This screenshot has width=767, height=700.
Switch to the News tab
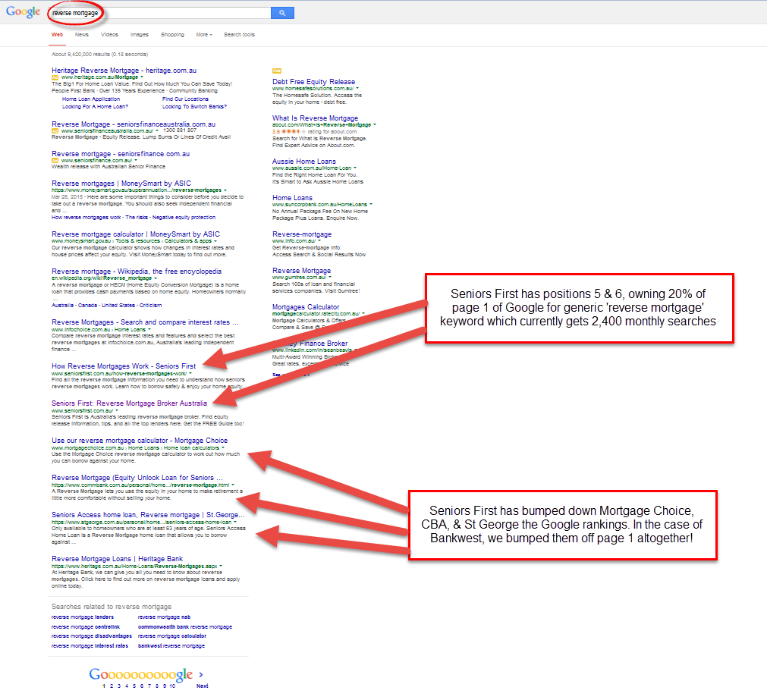[x=82, y=35]
